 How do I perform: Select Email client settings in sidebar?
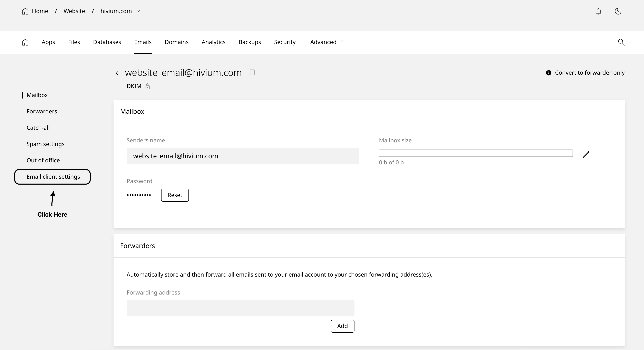coord(53,177)
